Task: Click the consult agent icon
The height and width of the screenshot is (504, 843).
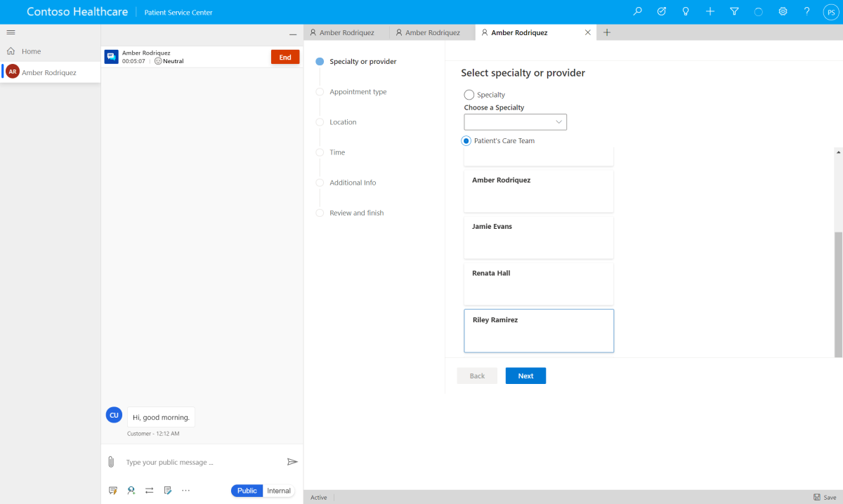Action: [131, 491]
